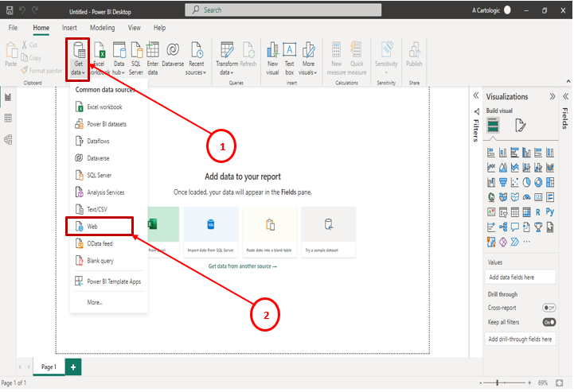This screenshot has height=392, width=574.
Task: Click the Publish ribbon icon
Action: click(x=414, y=55)
